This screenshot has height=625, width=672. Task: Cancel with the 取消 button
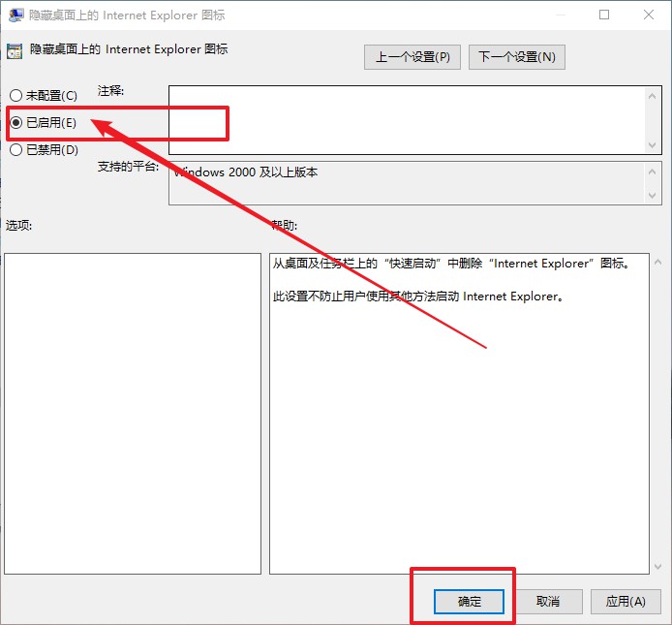(548, 602)
